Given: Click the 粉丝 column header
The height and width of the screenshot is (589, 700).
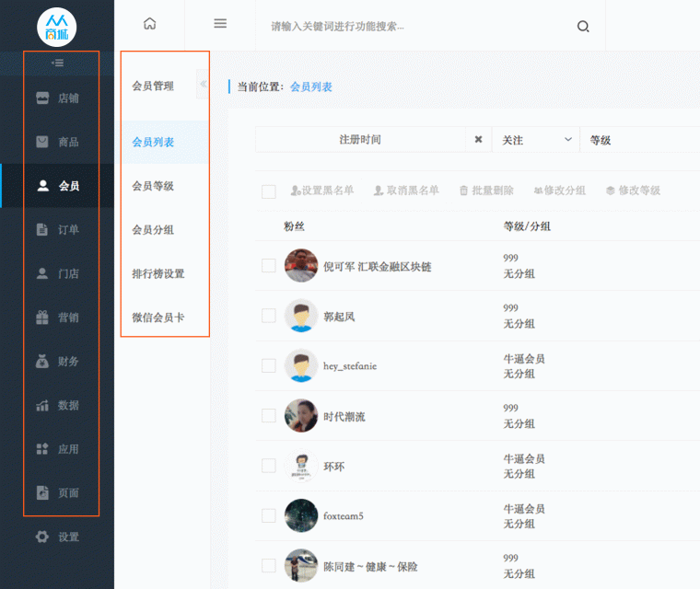Looking at the screenshot, I should tap(294, 226).
